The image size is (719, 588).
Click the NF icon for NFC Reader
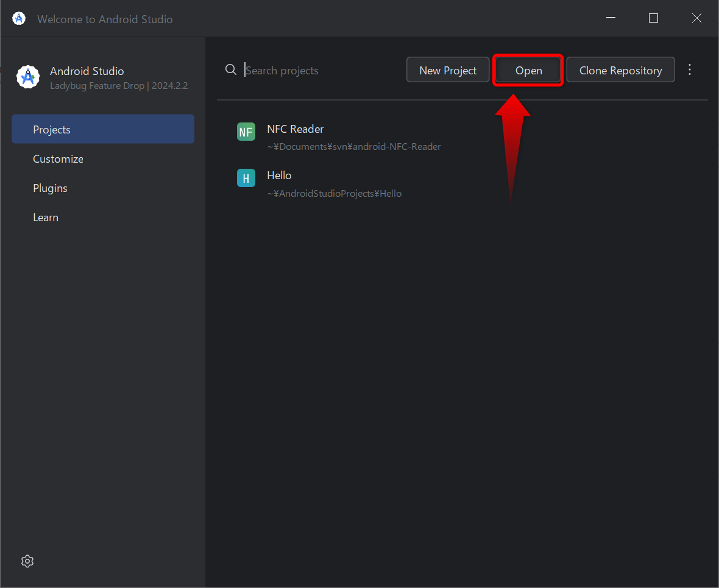(246, 132)
